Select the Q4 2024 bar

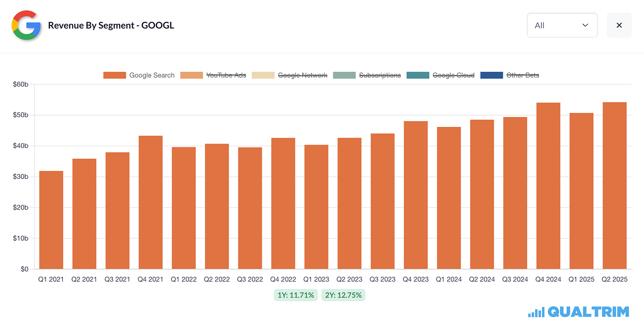548,186
